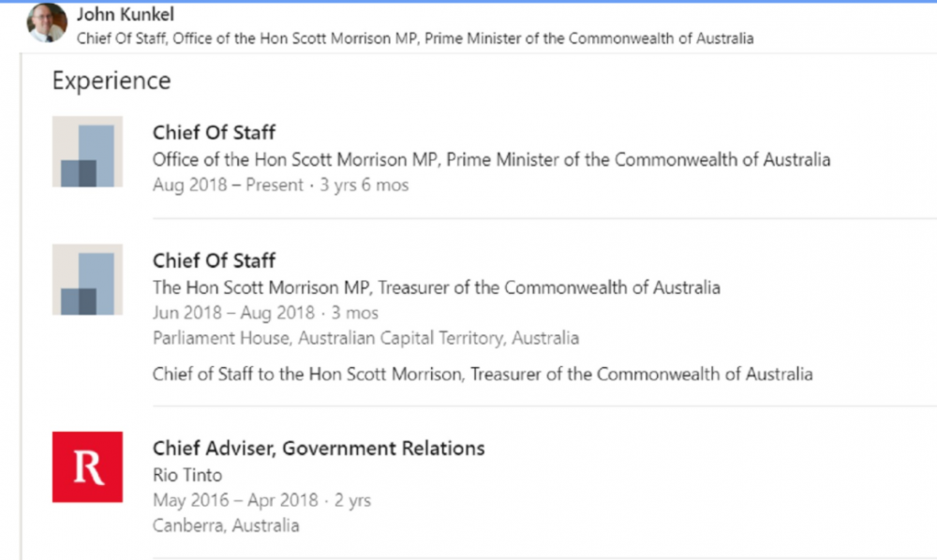The image size is (937, 560).
Task: Click John Kunkel's profile photo
Action: 47,22
